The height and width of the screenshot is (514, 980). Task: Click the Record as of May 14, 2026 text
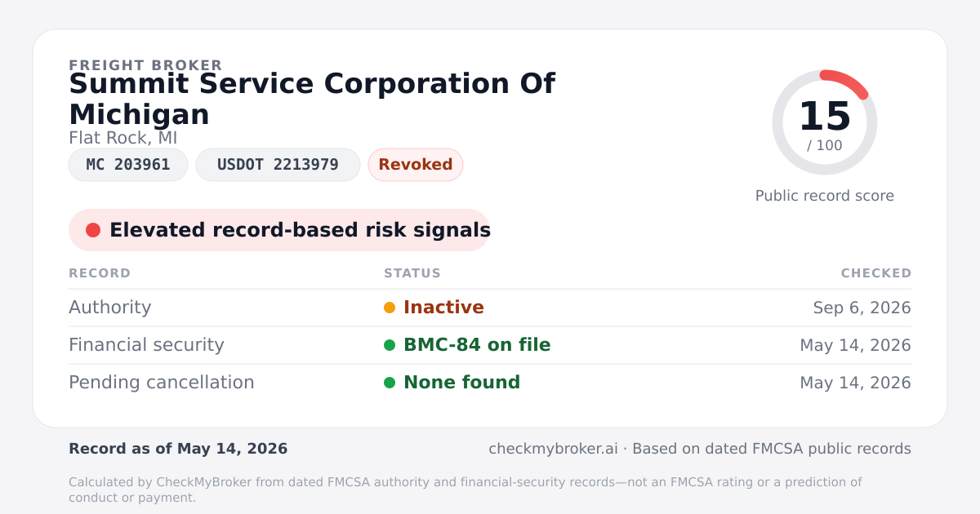coord(178,449)
